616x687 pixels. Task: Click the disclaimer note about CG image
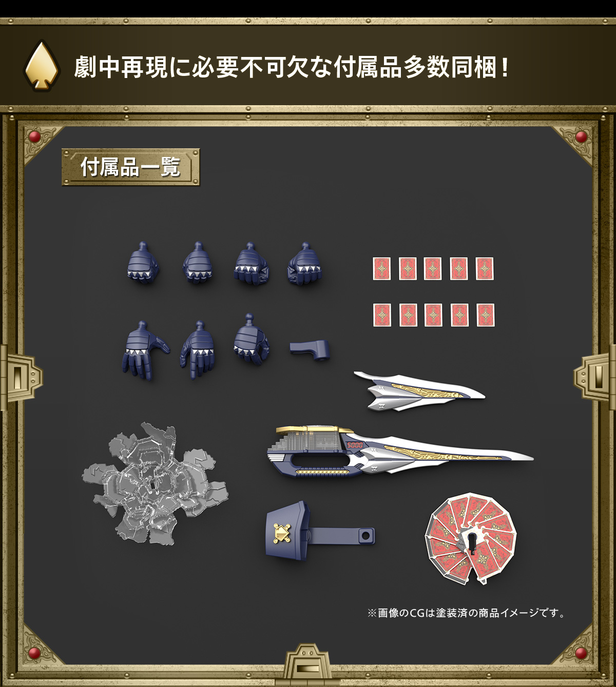(x=467, y=613)
